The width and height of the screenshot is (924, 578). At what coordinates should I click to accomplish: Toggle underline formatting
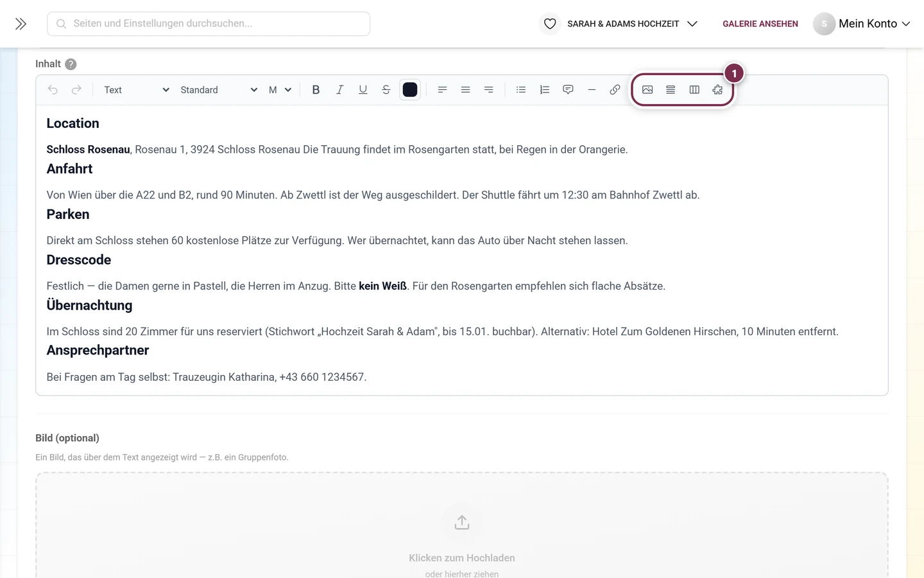point(363,90)
